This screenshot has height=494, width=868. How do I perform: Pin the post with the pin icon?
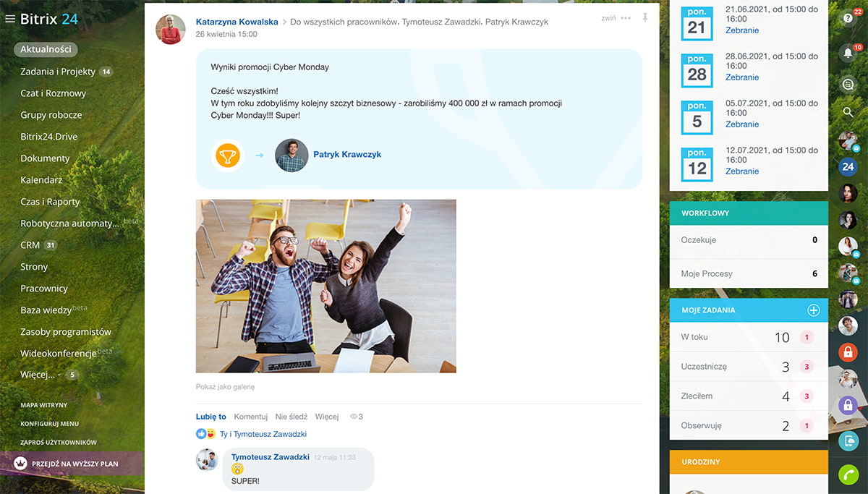click(x=644, y=18)
